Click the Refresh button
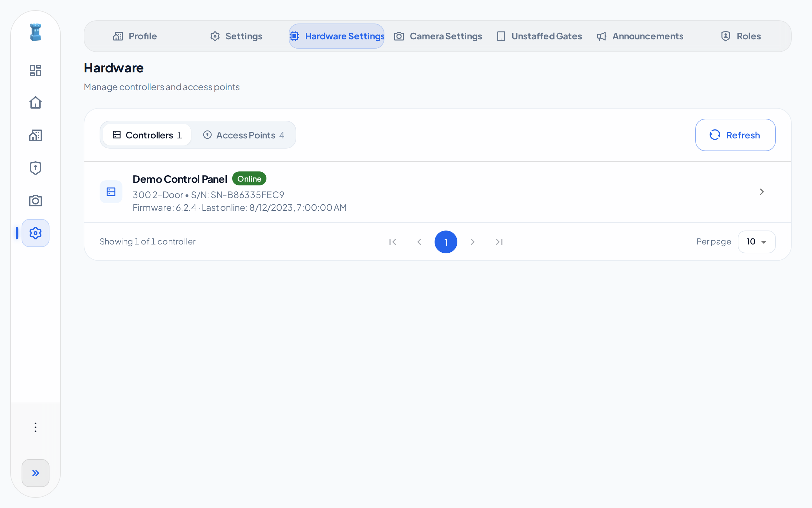 coord(735,135)
